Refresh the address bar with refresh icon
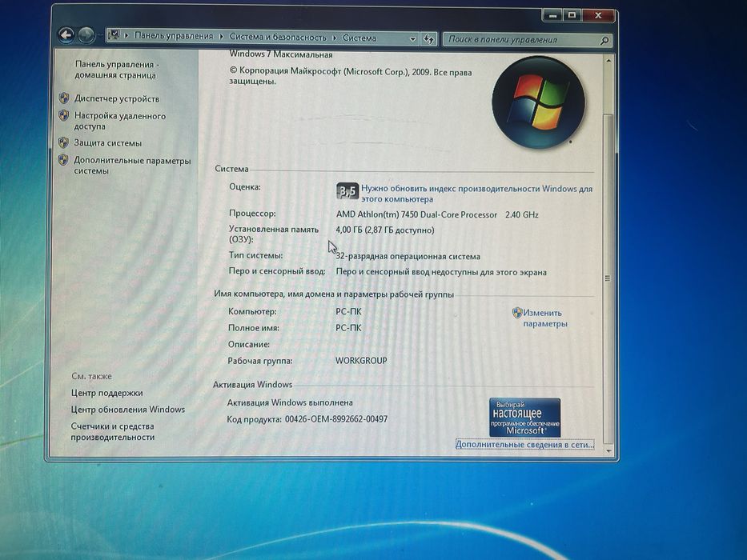Viewport: 747px width, 560px height. click(x=429, y=39)
